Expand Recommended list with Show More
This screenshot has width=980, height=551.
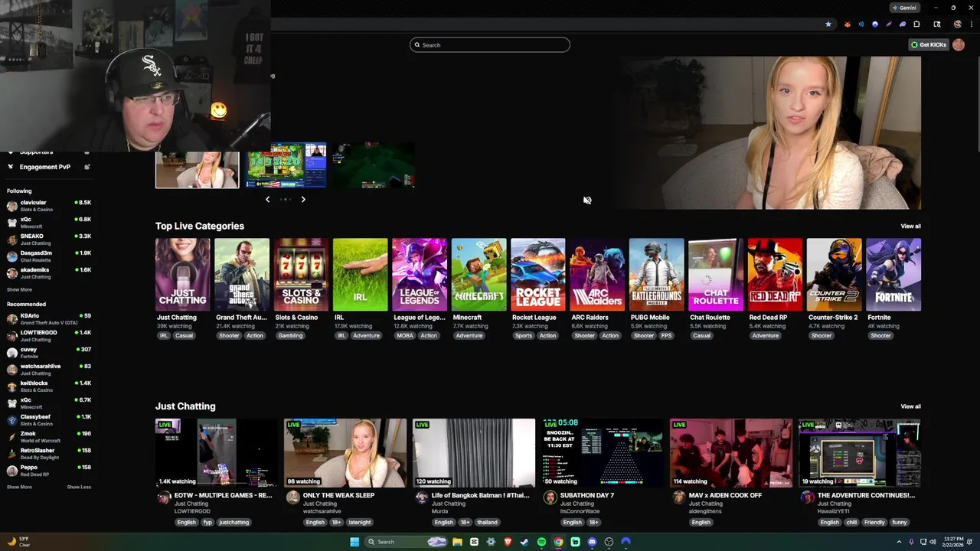point(19,487)
